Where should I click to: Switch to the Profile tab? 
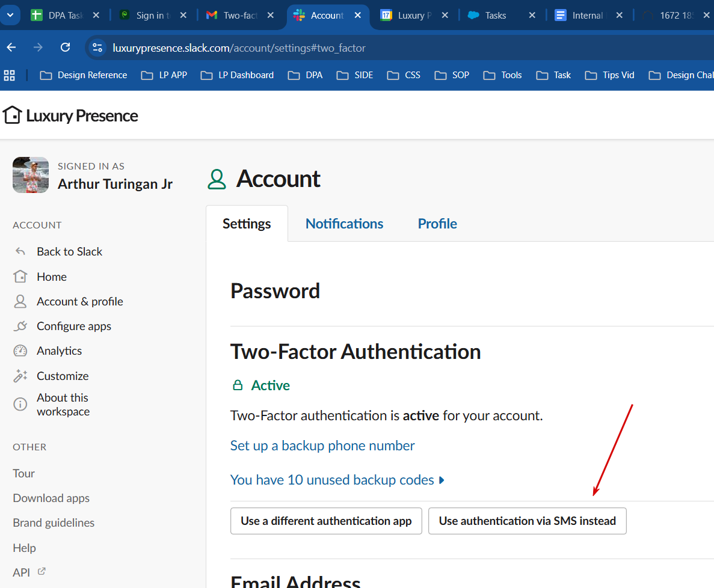pyautogui.click(x=437, y=224)
